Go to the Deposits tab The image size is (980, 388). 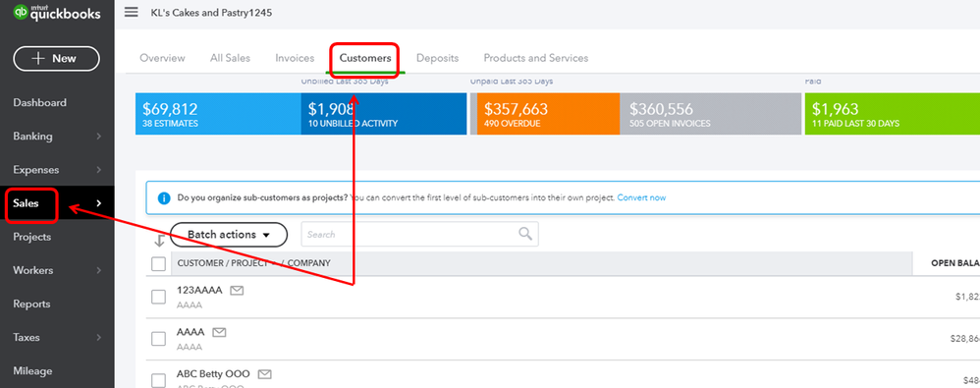pos(438,58)
